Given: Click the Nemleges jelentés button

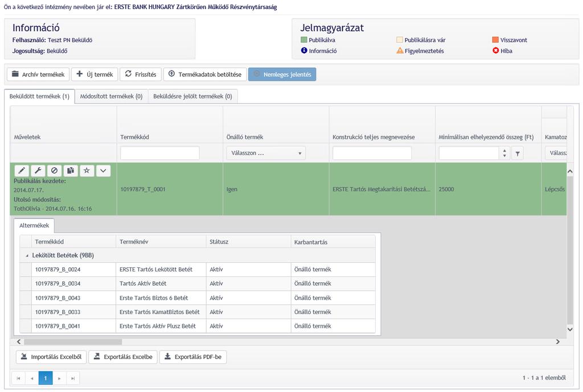Looking at the screenshot, I should [282, 75].
